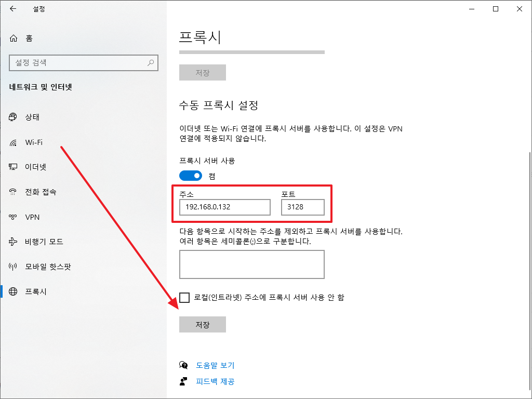532x399 pixels.
Task: Select the 비행기 모드 airplane icon
Action: (13, 242)
